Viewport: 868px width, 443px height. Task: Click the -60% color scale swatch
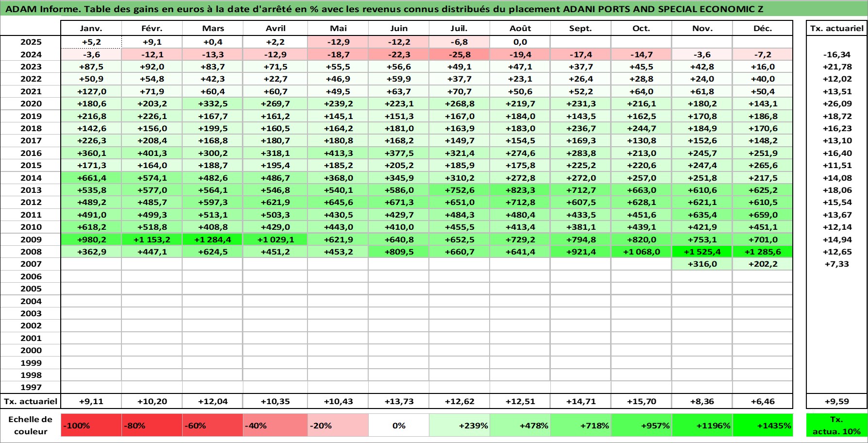[x=213, y=425]
